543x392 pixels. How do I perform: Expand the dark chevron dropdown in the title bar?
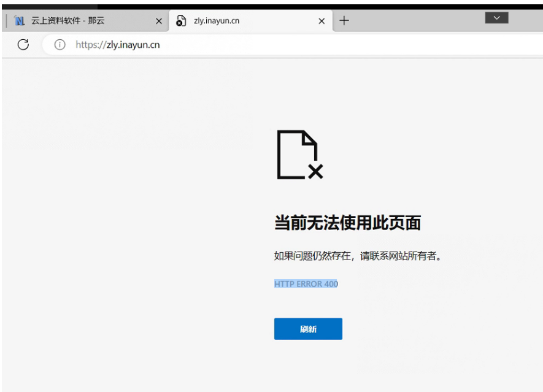click(497, 18)
